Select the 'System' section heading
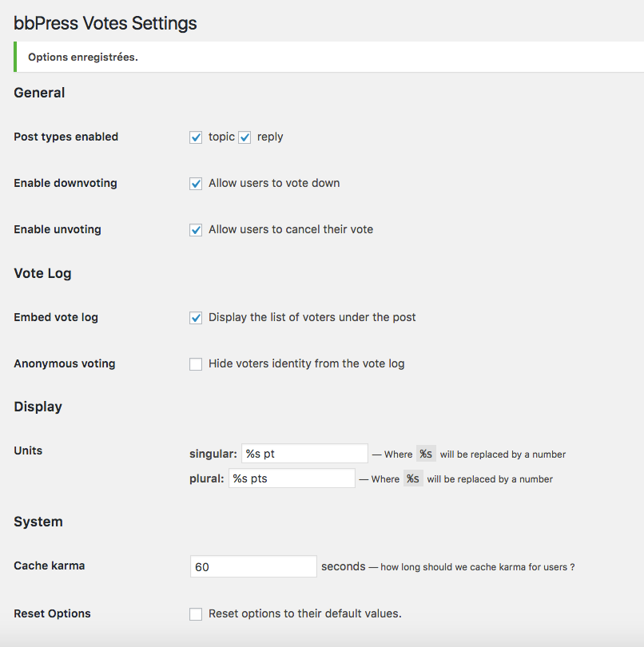 coord(38,522)
